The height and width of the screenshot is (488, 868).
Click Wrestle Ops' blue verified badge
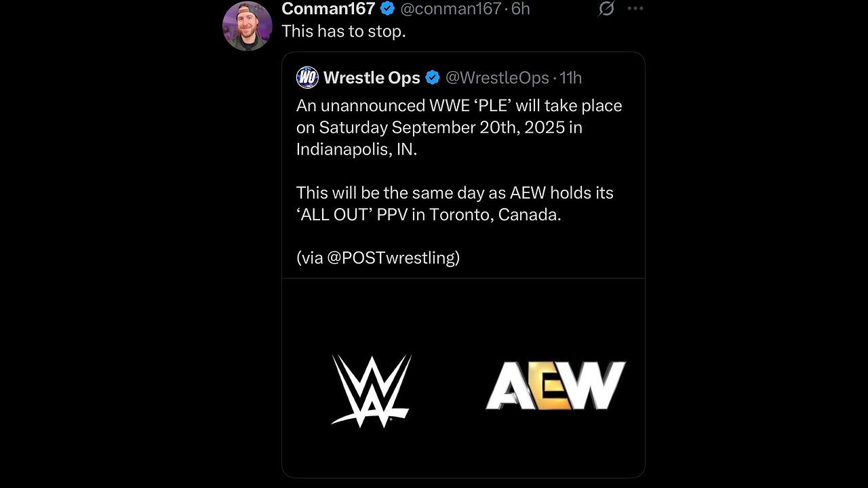click(433, 78)
